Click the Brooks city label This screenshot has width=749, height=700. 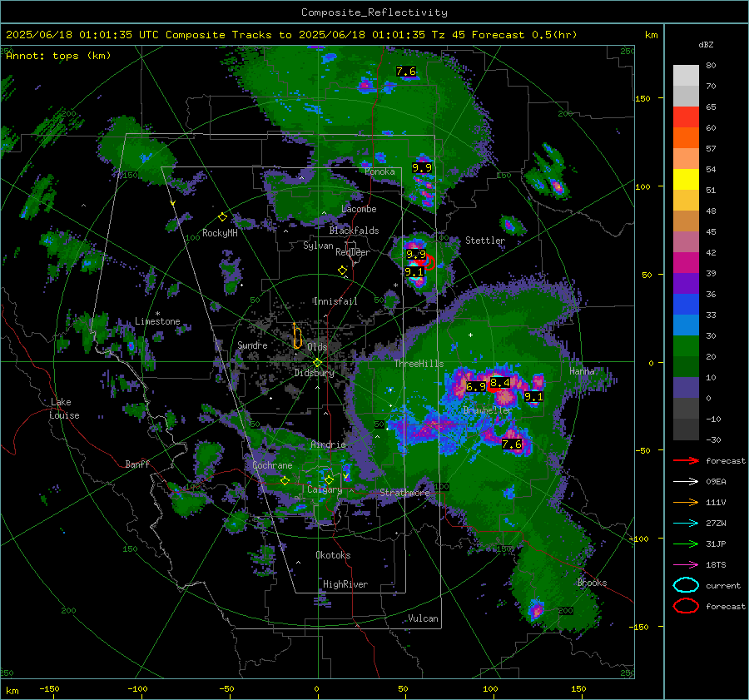pyautogui.click(x=592, y=583)
